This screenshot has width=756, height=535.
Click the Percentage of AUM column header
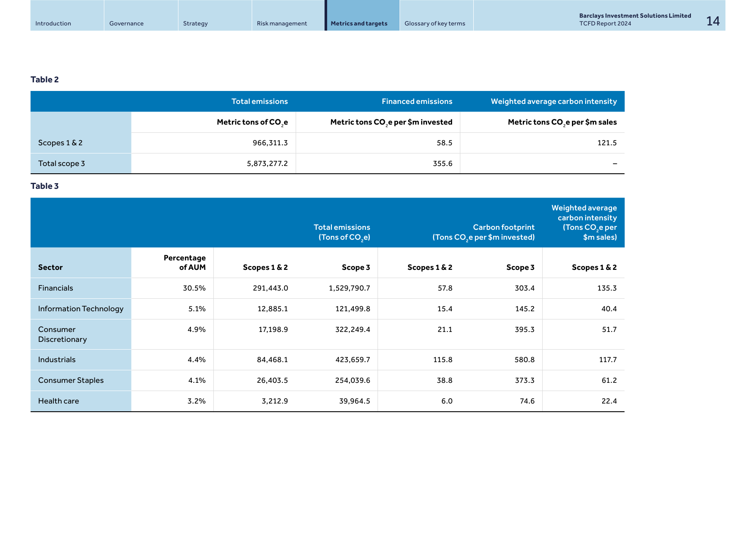click(184, 263)
